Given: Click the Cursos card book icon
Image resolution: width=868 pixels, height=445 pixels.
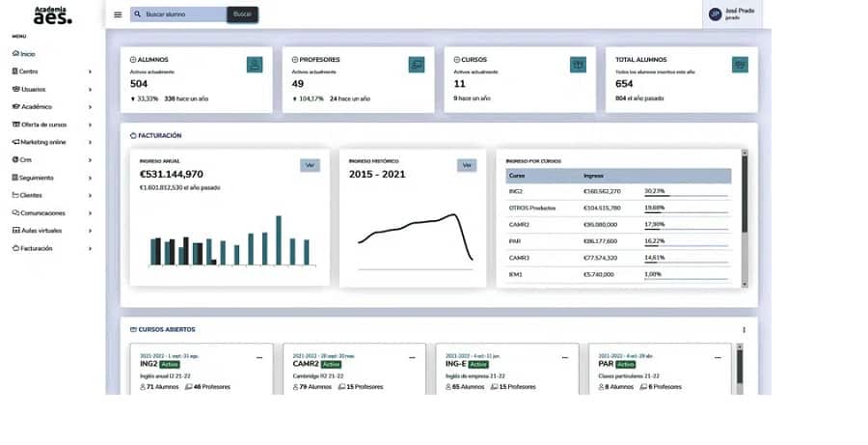Looking at the screenshot, I should [578, 65].
